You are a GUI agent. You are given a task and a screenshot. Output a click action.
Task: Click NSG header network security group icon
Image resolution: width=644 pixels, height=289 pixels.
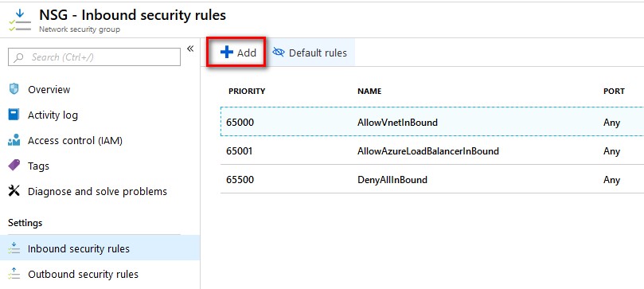pos(20,21)
